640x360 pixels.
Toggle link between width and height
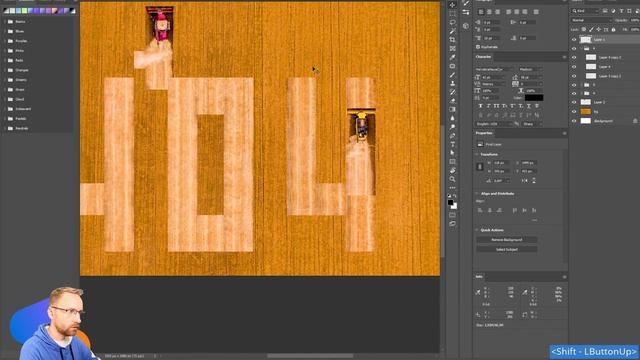pyautogui.click(x=480, y=167)
